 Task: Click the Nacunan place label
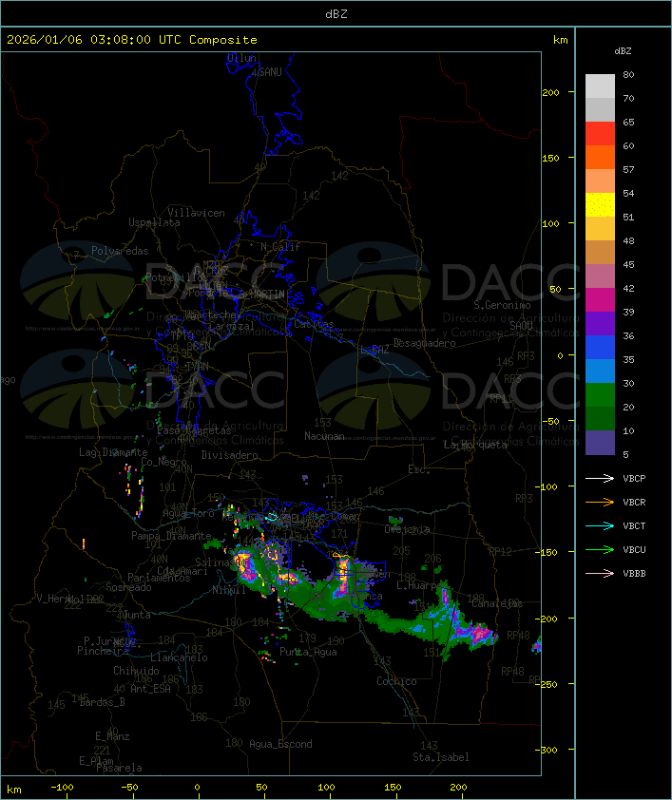pyautogui.click(x=324, y=436)
